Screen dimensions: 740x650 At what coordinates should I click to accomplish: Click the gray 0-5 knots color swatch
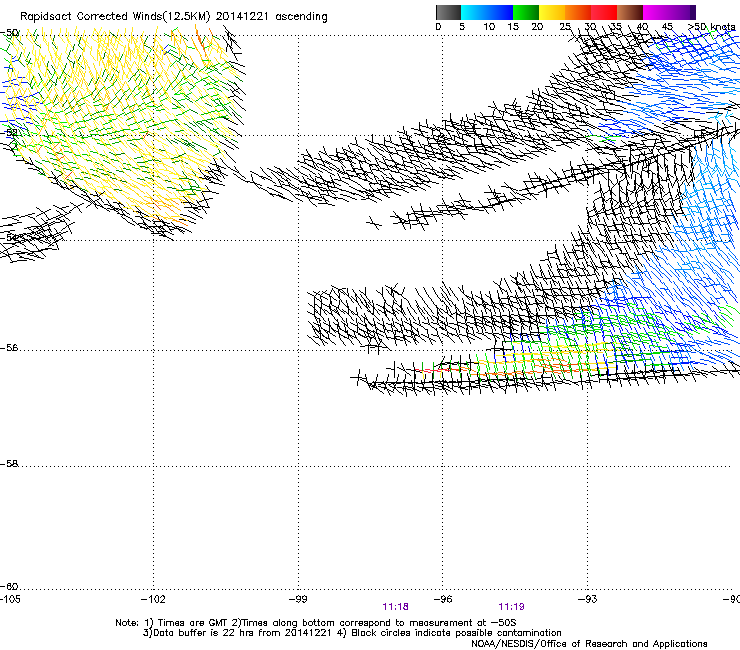point(448,12)
